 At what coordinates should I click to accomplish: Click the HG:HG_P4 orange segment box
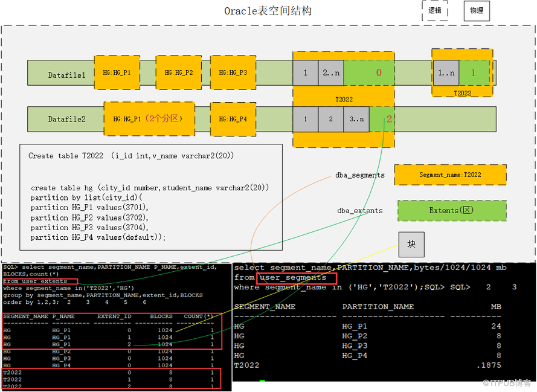233,119
